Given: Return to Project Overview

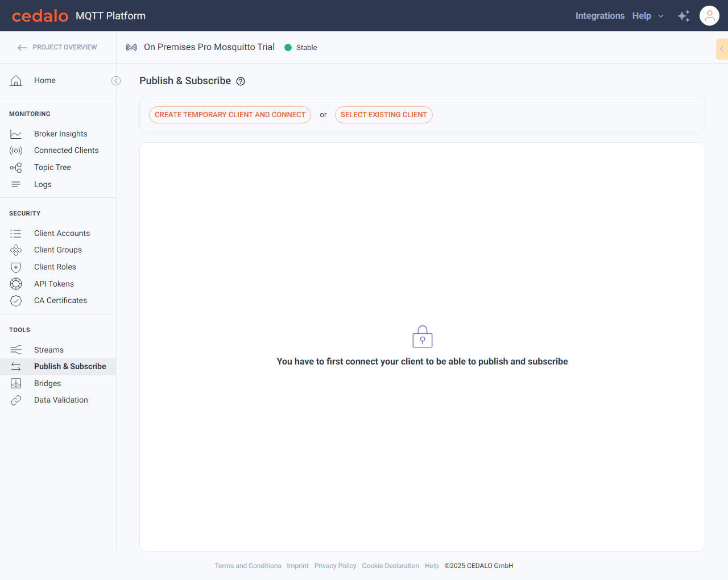Looking at the screenshot, I should (x=65, y=48).
